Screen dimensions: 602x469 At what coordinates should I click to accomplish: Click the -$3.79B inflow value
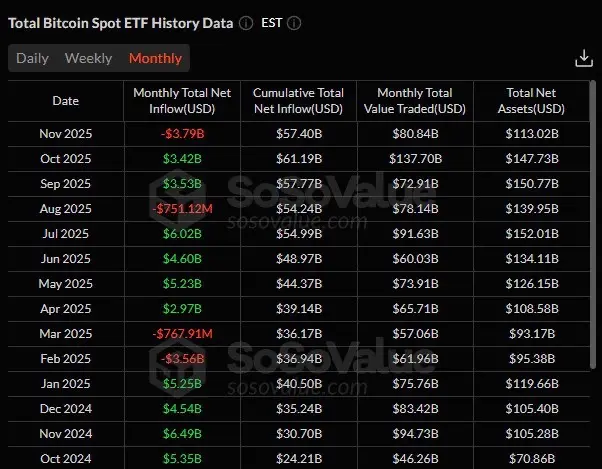coord(184,133)
